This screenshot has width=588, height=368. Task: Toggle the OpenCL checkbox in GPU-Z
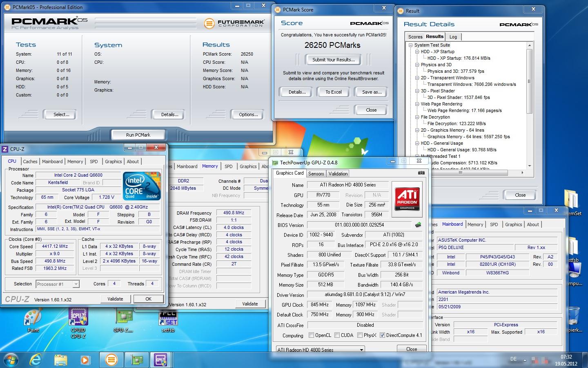312,335
